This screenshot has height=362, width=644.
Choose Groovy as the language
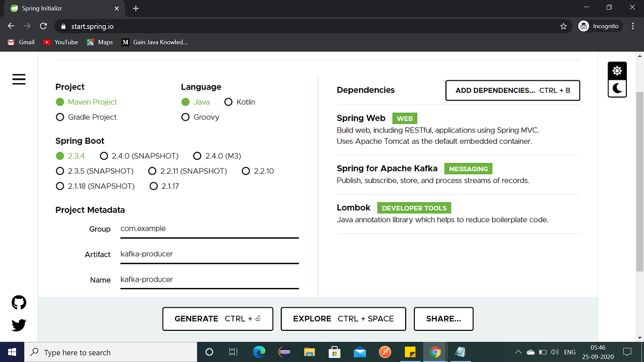click(x=200, y=117)
